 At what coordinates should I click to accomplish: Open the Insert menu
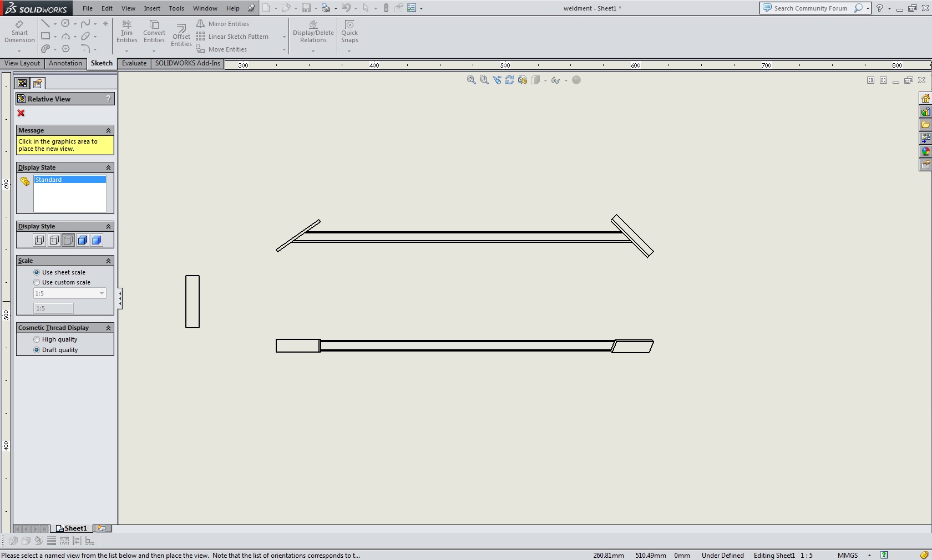click(151, 8)
